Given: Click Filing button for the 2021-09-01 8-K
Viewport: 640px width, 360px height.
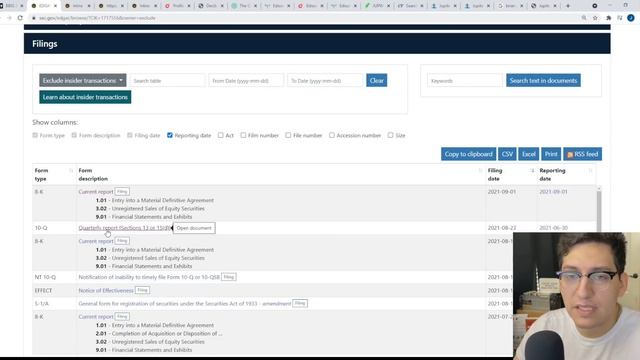Looking at the screenshot, I should [x=122, y=191].
